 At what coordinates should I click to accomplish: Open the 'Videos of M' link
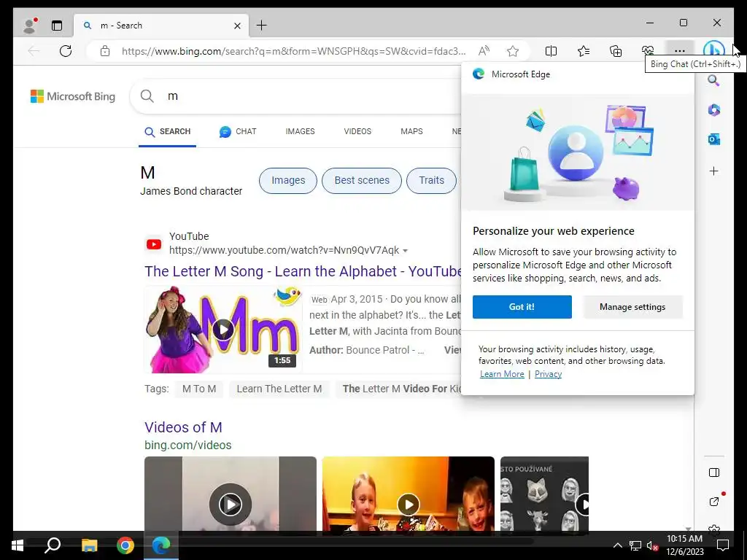point(183,427)
